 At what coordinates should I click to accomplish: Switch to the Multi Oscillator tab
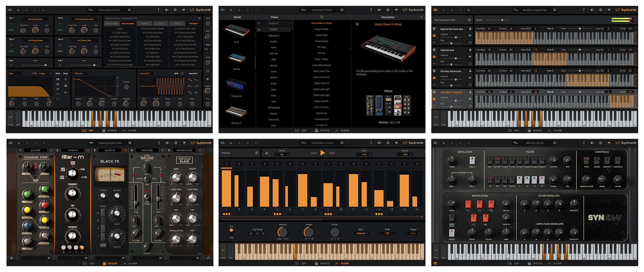point(128,23)
